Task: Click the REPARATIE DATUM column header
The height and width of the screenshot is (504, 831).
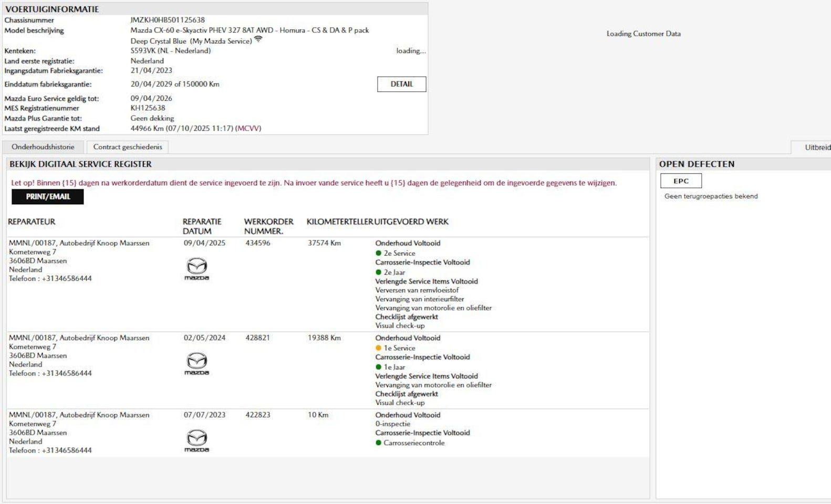Action: 202,226
